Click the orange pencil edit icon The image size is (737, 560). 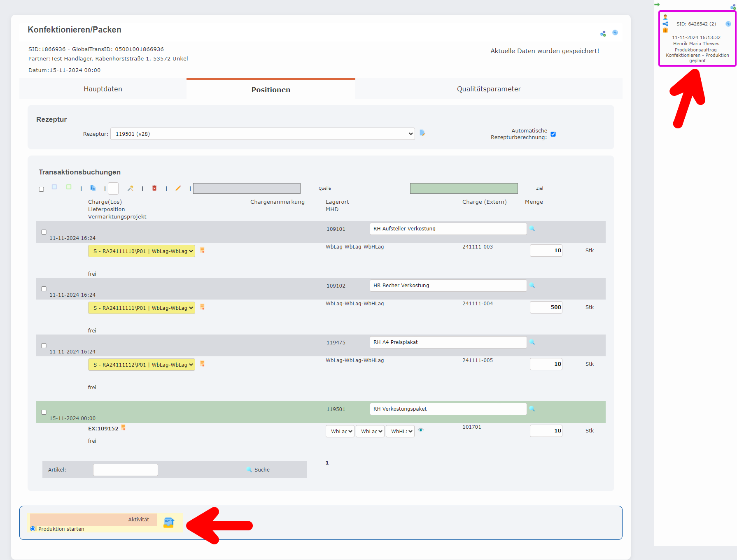[178, 188]
